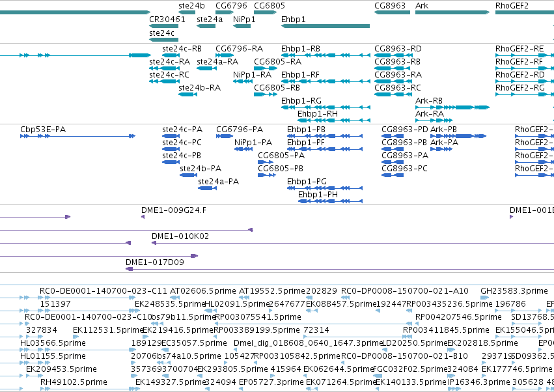Click the RH49102.5prime EST label
Viewport: 554px width, 392px height.
[x=74, y=382]
